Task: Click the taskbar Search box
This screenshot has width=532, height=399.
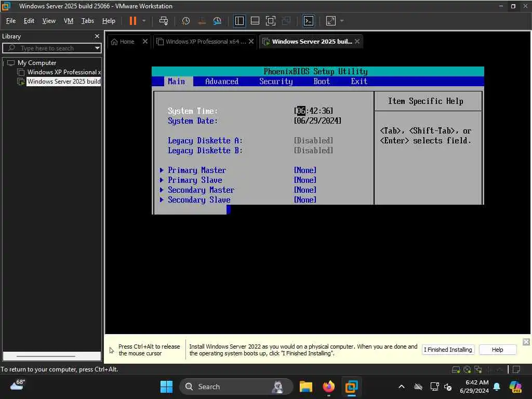Action: (236, 387)
